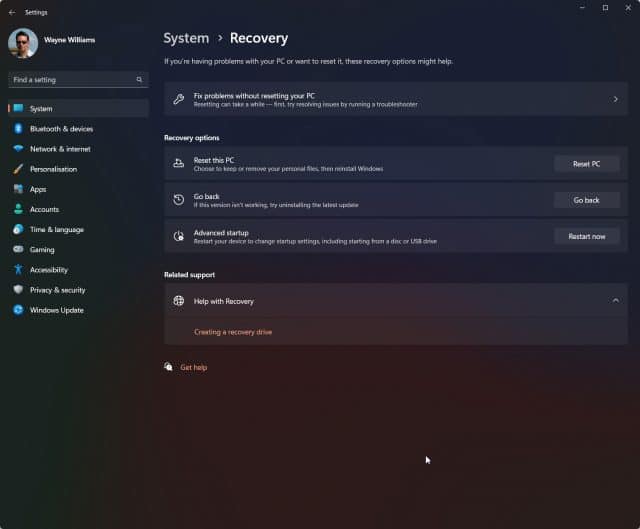This screenshot has width=640, height=529.
Task: Click the Help with Recovery globe icon
Action: 178,301
